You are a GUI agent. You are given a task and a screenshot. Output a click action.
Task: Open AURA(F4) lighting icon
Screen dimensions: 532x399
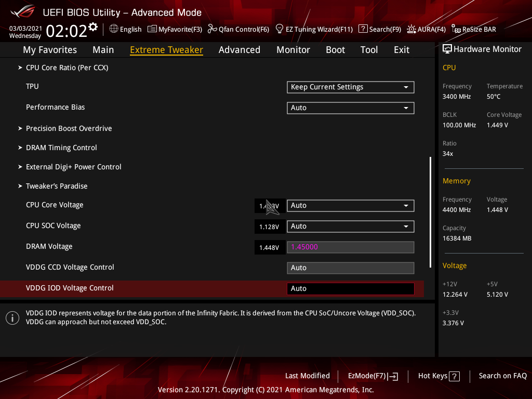(411, 29)
